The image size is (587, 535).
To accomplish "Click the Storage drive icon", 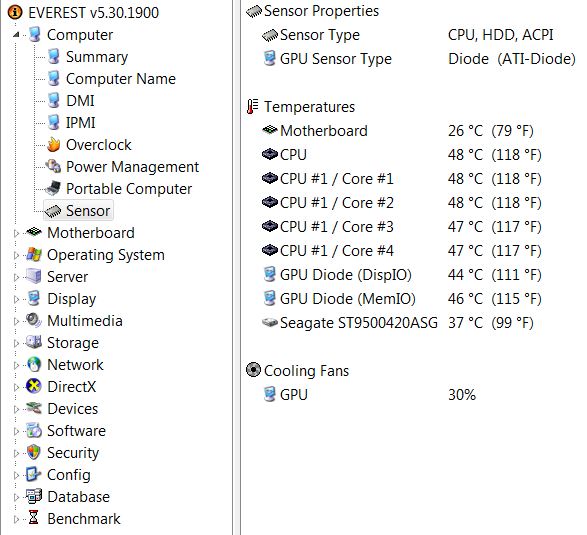I will [34, 343].
